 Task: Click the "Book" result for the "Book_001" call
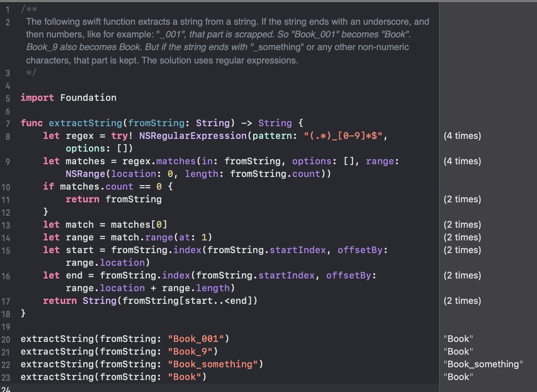coord(458,339)
